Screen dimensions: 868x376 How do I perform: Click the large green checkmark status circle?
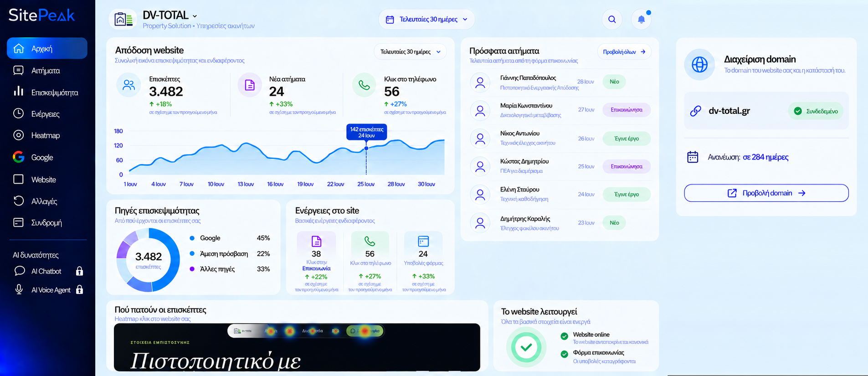[526, 347]
